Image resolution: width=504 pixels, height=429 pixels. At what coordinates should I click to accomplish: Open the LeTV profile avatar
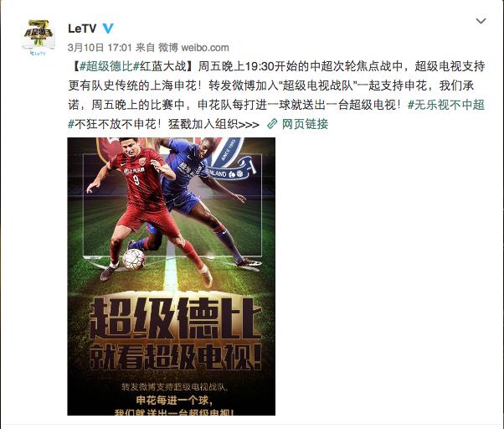39,38
